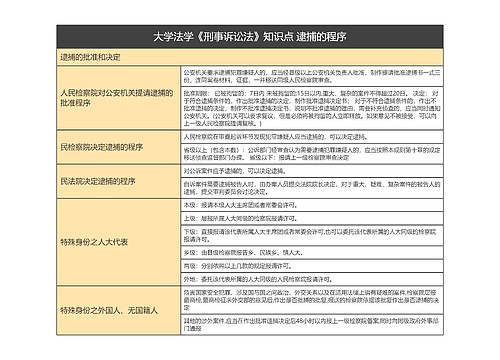This screenshot has height=360, width=500.
Task: Select the cell starting 省级以上(包含本数)
Action: click(x=312, y=154)
